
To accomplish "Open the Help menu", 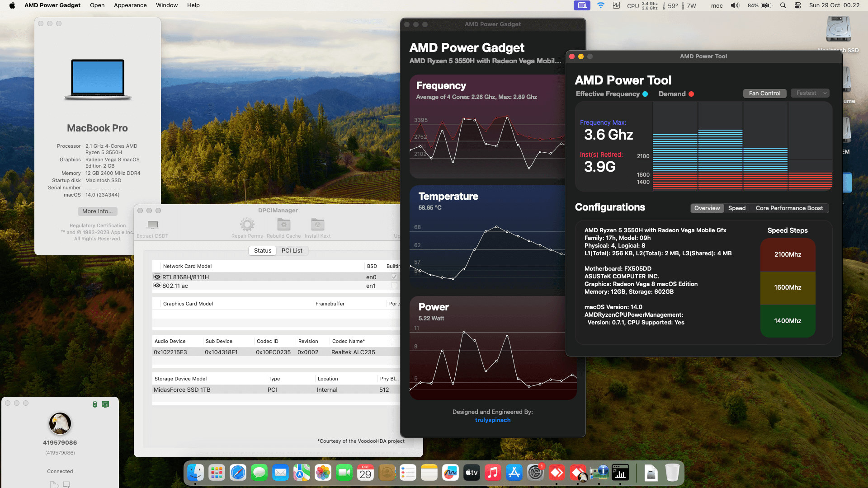I will 193,5.
